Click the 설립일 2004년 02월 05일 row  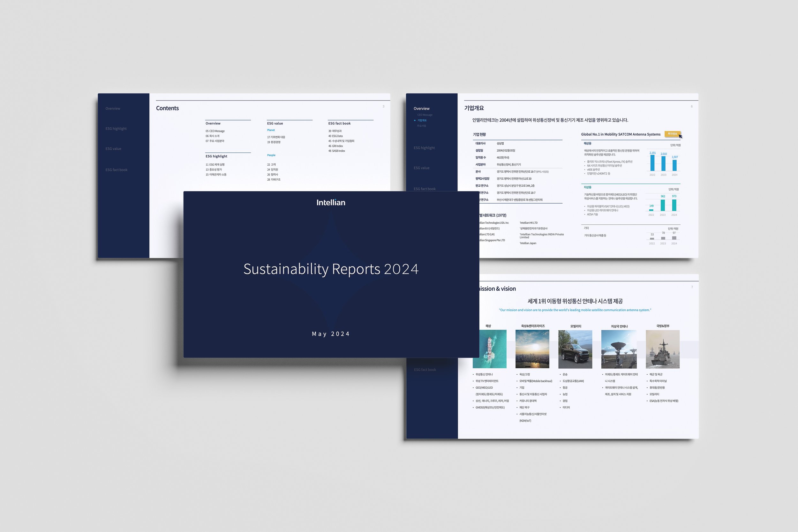(x=517, y=151)
